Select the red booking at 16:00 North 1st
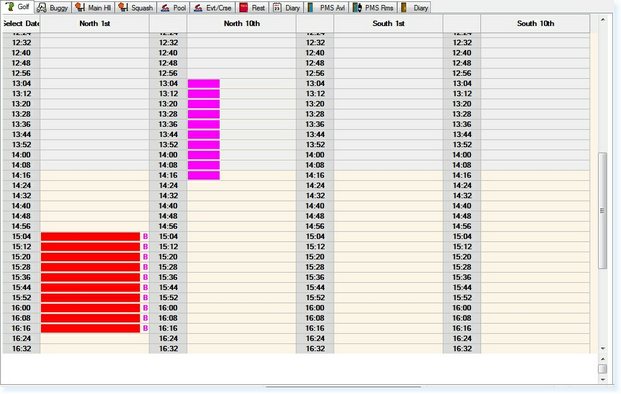The image size is (621, 394). [x=90, y=308]
